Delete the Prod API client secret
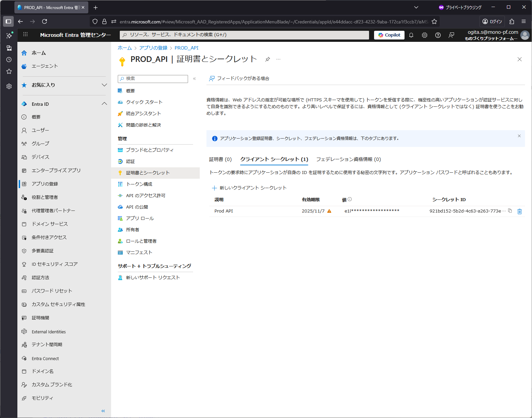Viewport: 532px width, 418px height. pyautogui.click(x=519, y=211)
